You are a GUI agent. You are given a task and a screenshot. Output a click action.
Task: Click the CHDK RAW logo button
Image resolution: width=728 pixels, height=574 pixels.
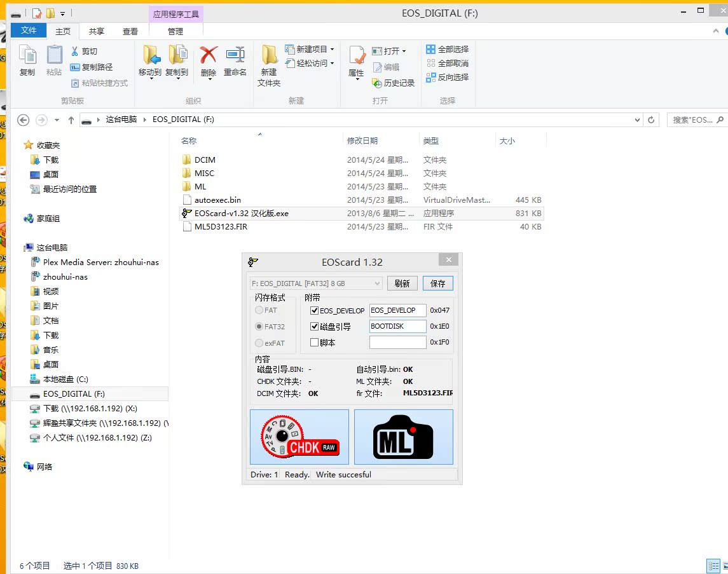299,437
